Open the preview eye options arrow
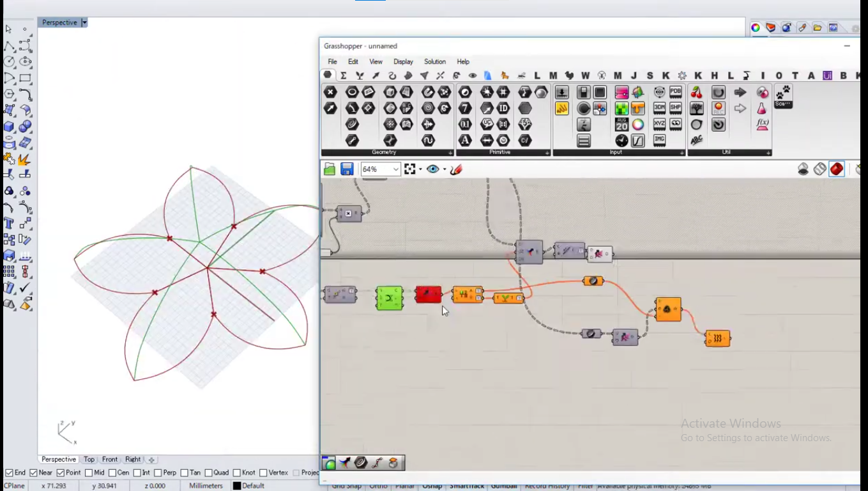Viewport: 868px width, 491px height. 445,169
